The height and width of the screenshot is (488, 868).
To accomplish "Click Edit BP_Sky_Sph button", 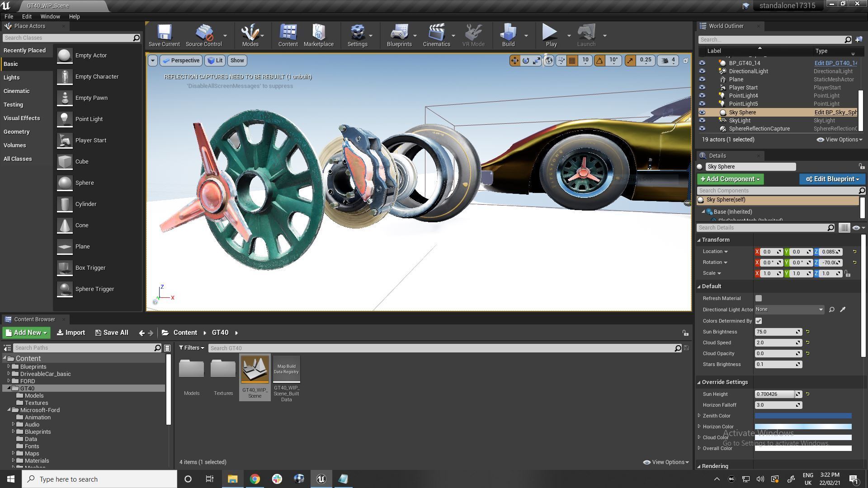I will pos(834,112).
